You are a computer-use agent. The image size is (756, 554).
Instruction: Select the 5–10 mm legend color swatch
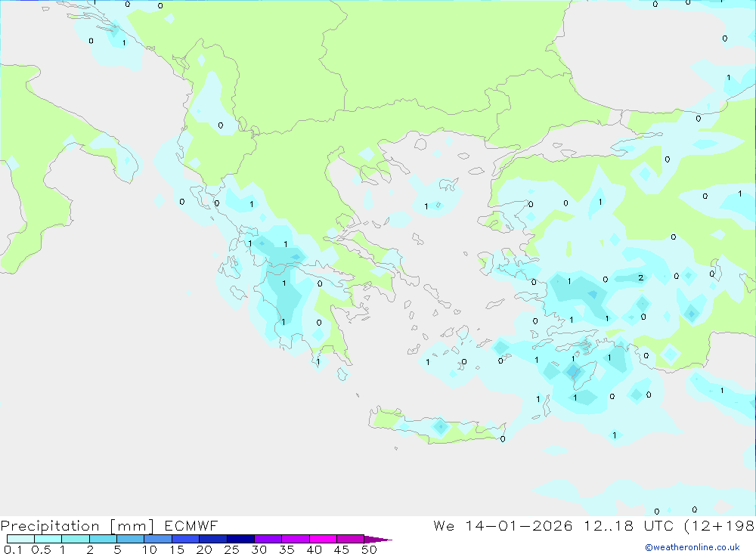(131, 539)
